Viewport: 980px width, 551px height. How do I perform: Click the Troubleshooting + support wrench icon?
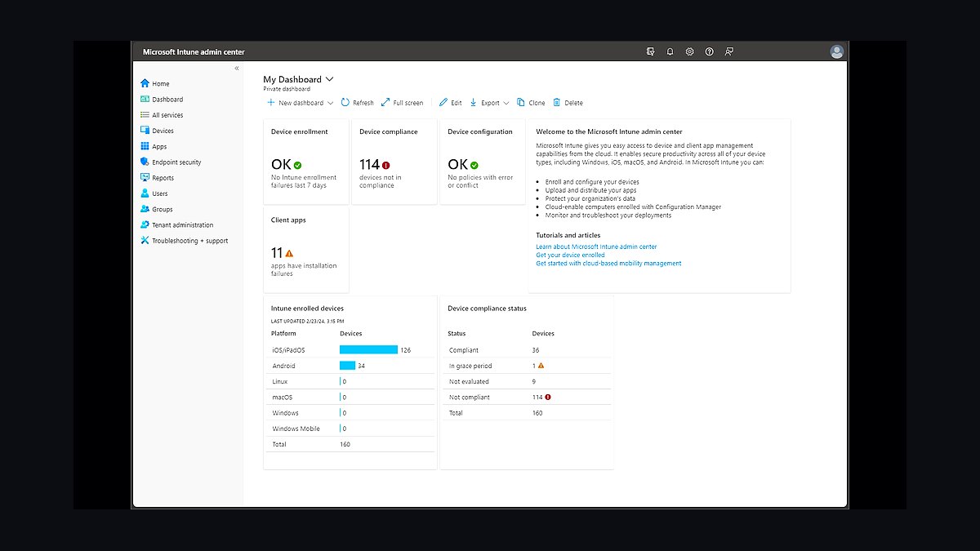(x=145, y=240)
